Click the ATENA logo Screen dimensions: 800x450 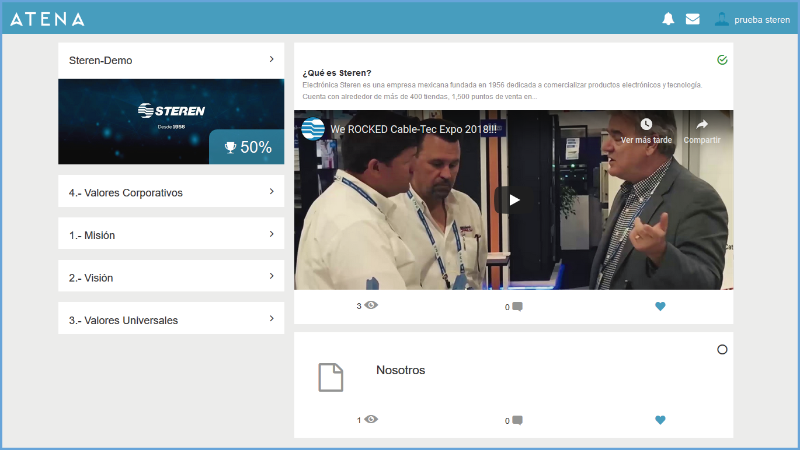(x=47, y=19)
